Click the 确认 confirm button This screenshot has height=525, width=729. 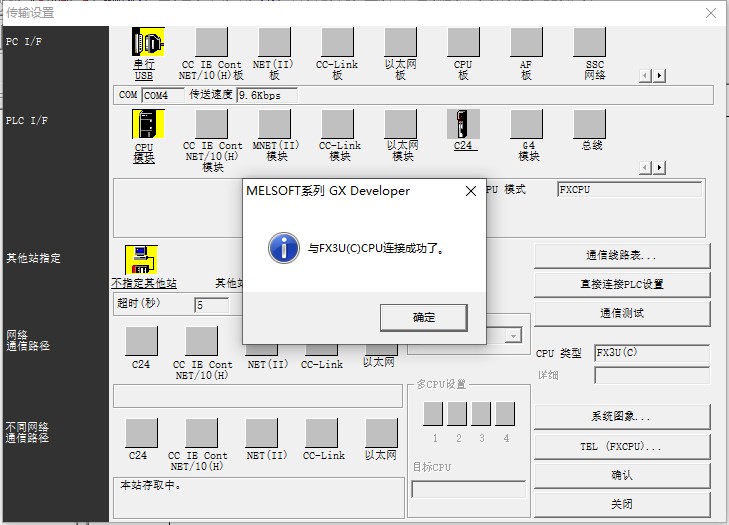point(622,475)
